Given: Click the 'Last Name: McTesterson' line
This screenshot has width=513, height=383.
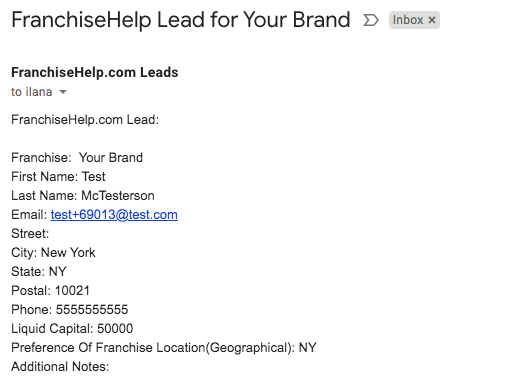Looking at the screenshot, I should pyautogui.click(x=83, y=196).
